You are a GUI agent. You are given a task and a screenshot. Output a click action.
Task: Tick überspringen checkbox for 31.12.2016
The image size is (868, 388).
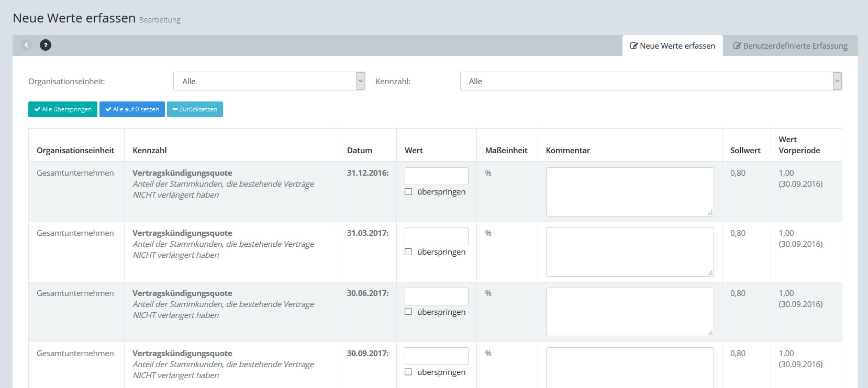(408, 192)
